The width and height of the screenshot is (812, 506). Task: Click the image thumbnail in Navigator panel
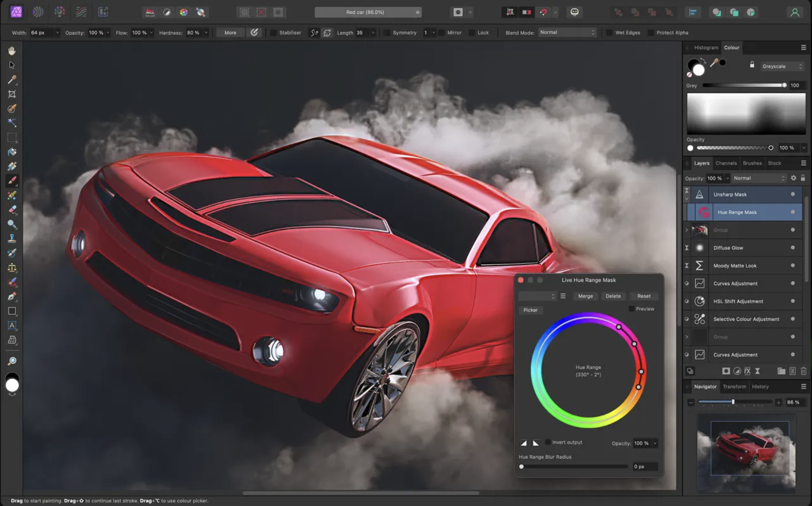pos(747,452)
